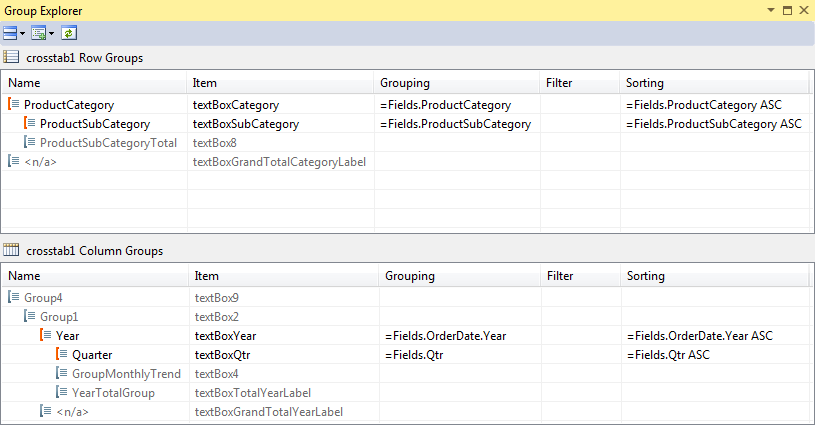This screenshot has height=425, width=815.
Task: Click the group view layout toolbar icon
Action: [x=10, y=33]
